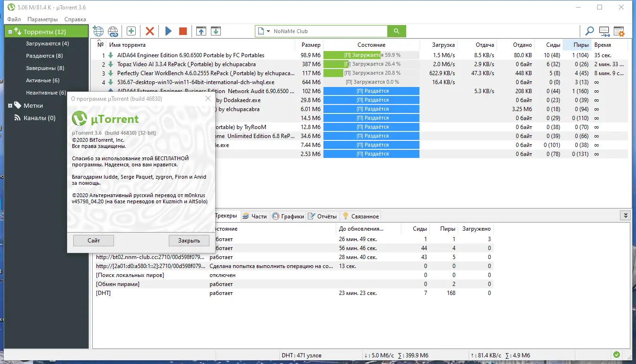636x364 pixels.
Task: Click the Сайт button in About dialog
Action: point(94,241)
